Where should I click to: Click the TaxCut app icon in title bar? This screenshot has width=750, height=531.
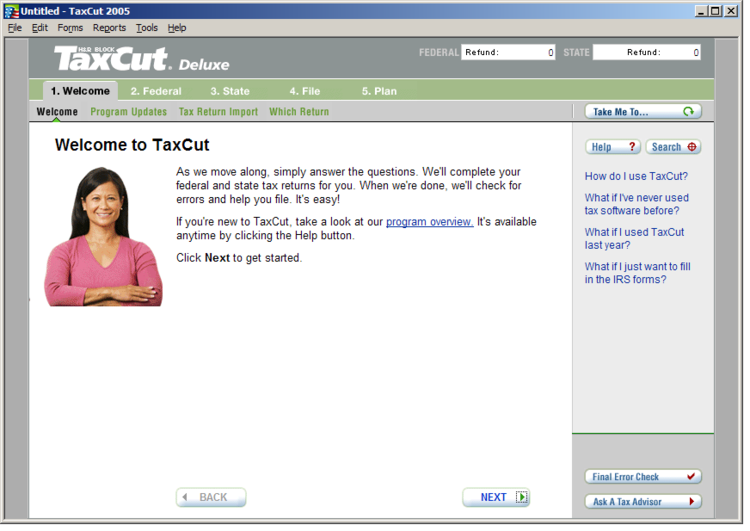click(11, 11)
